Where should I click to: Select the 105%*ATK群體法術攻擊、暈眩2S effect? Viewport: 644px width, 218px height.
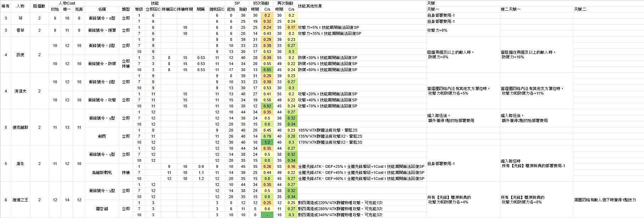[328, 130]
